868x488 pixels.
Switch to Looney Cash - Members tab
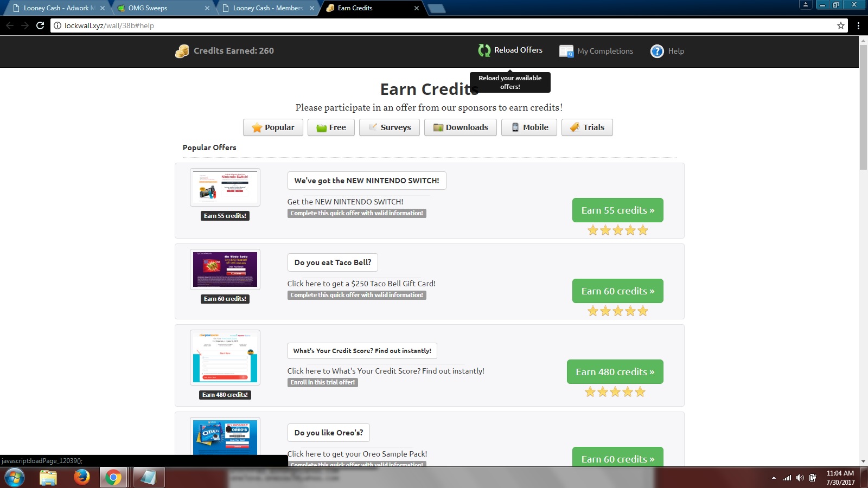point(267,8)
